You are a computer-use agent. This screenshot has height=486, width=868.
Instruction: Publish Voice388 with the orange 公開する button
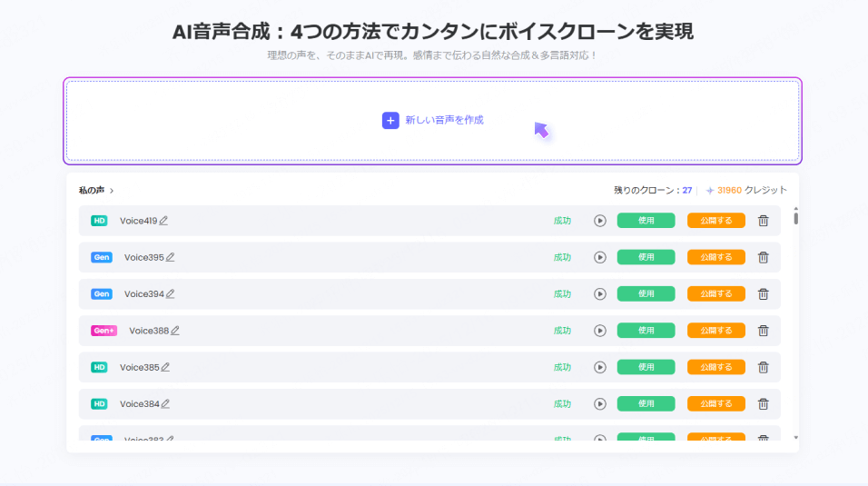click(x=715, y=331)
